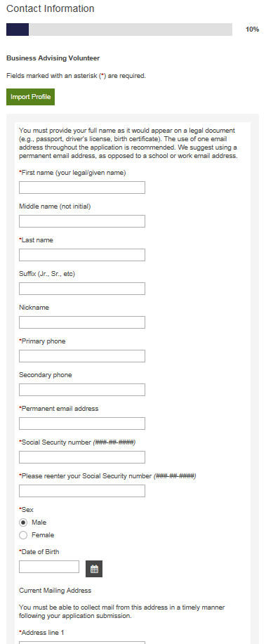
Task: Focus the reenter Social Security number field
Action: point(82,490)
